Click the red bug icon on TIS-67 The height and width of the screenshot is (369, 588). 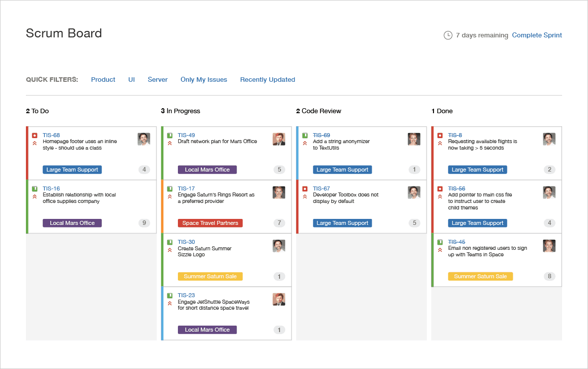pyautogui.click(x=305, y=189)
